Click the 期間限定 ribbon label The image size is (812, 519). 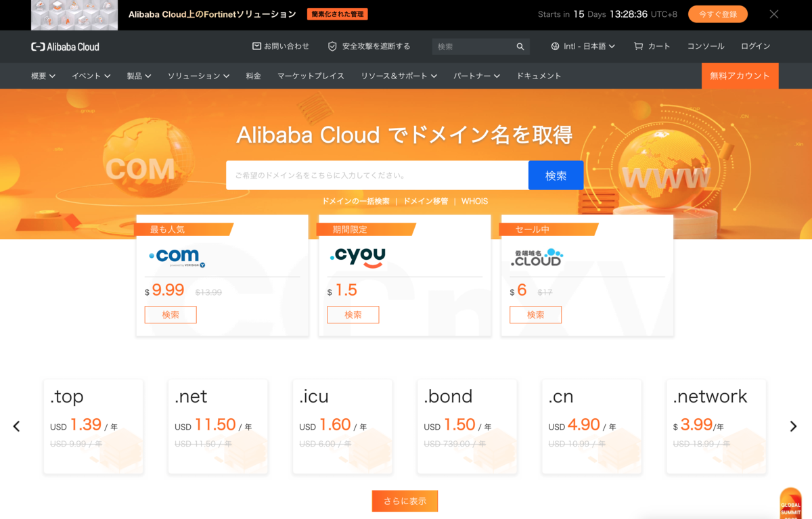(x=351, y=229)
